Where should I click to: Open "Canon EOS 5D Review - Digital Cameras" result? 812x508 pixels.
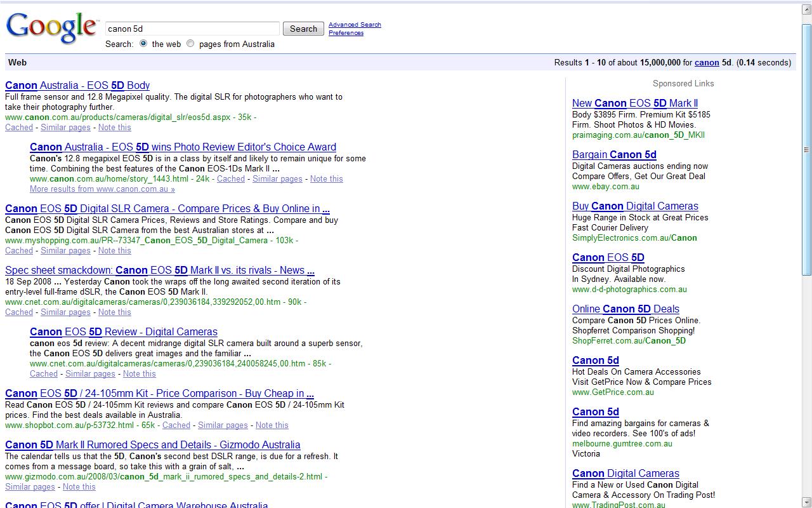(x=124, y=331)
